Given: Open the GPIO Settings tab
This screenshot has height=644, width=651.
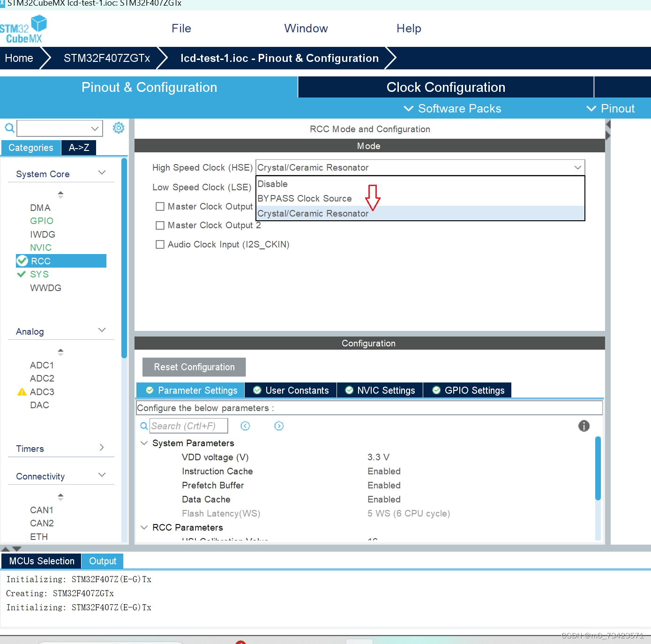Looking at the screenshot, I should (468, 390).
